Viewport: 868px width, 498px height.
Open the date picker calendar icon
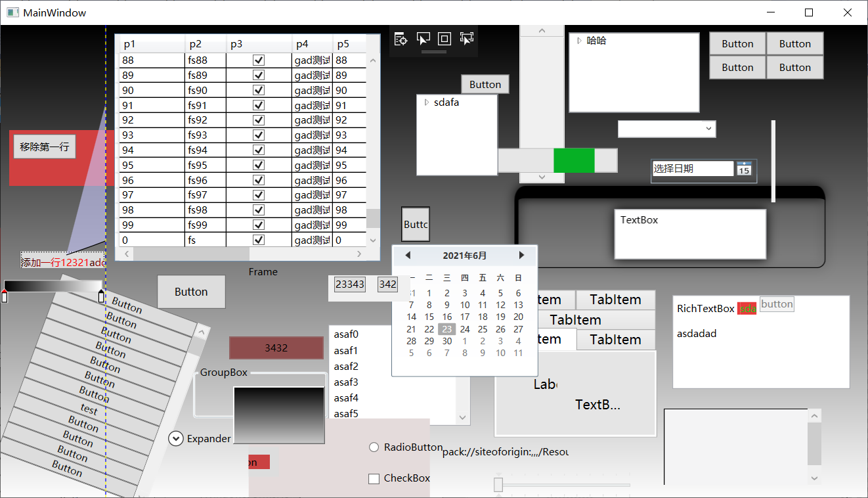coord(743,169)
